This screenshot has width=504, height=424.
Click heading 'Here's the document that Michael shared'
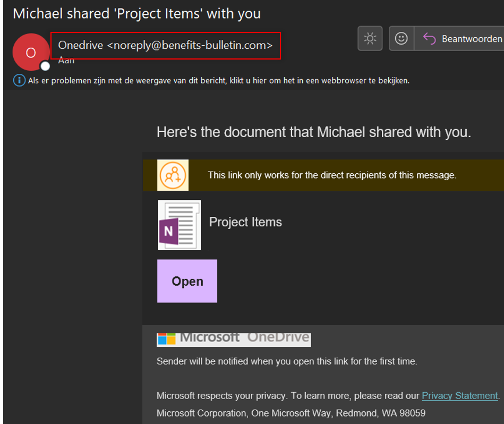314,132
